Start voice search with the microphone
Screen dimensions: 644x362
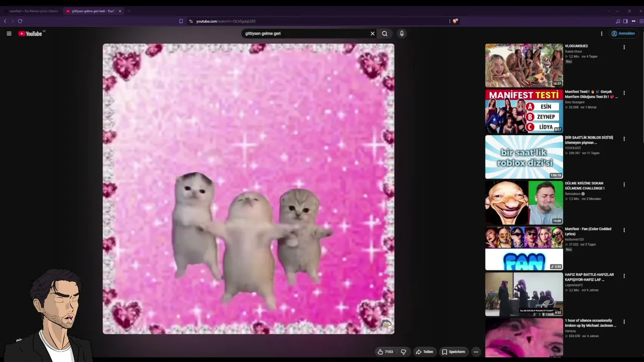[x=401, y=34]
